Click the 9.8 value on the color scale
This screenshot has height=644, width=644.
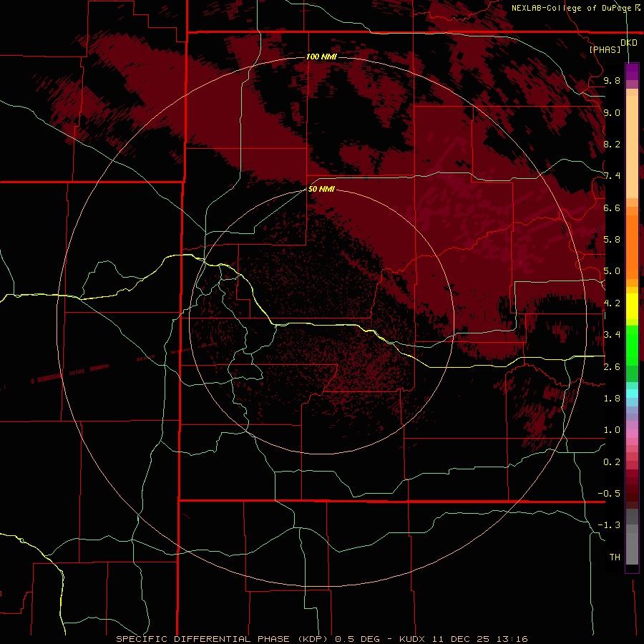612,80
